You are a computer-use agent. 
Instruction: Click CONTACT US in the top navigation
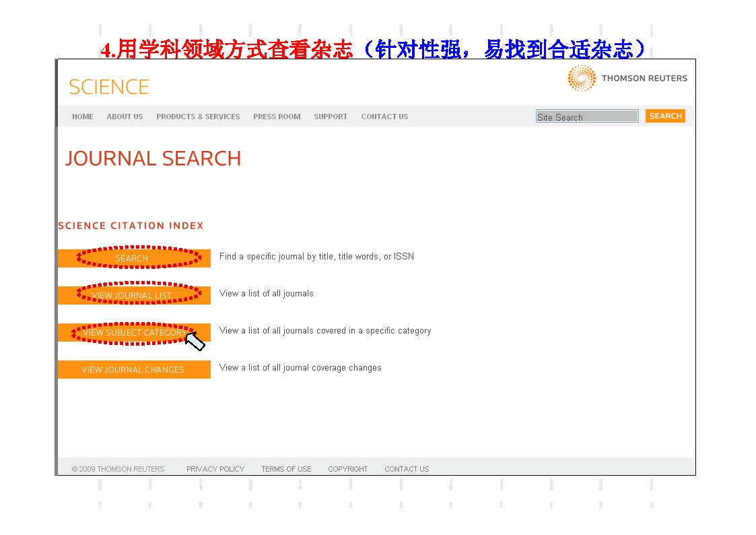click(x=384, y=117)
